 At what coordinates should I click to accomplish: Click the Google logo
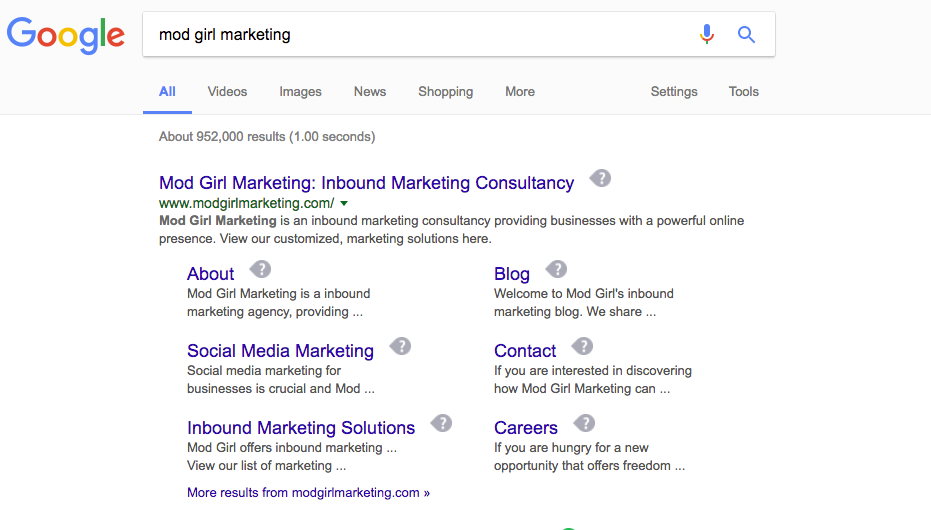[66, 35]
